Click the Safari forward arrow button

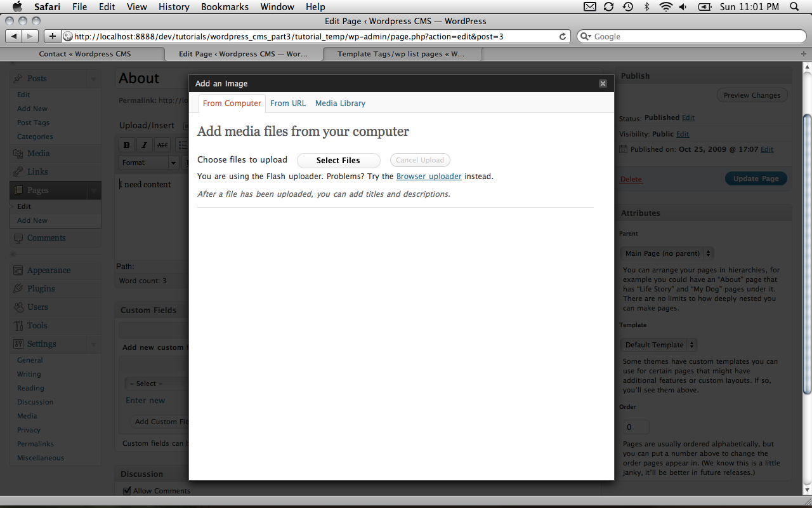click(30, 37)
